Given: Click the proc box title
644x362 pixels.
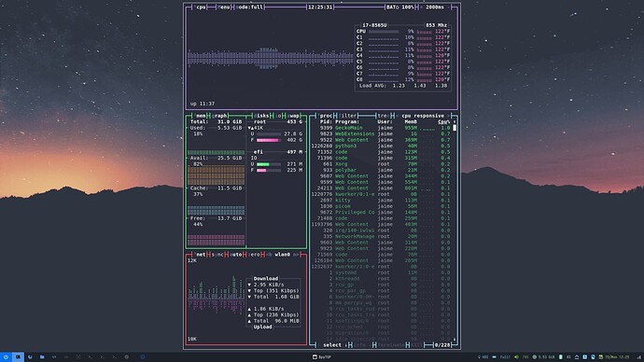Looking at the screenshot, I should 326,116.
